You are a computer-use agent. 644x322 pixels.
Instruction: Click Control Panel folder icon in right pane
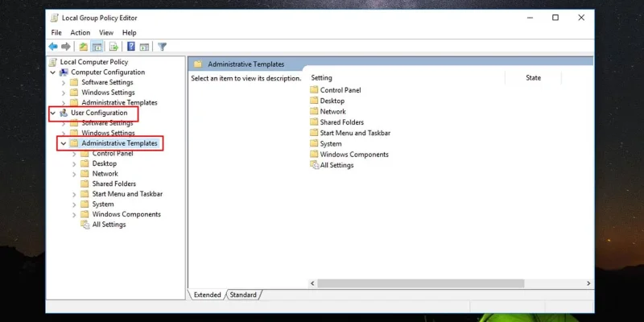(x=314, y=90)
